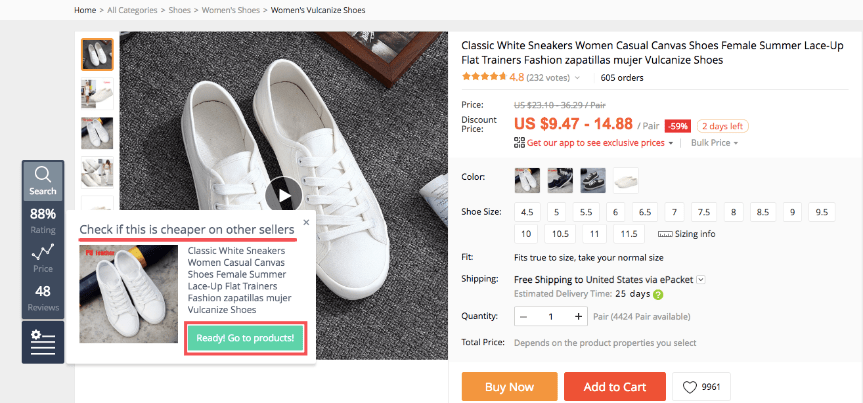The width and height of the screenshot is (863, 403).
Task: Select shoe size 7.5
Action: [x=705, y=212]
